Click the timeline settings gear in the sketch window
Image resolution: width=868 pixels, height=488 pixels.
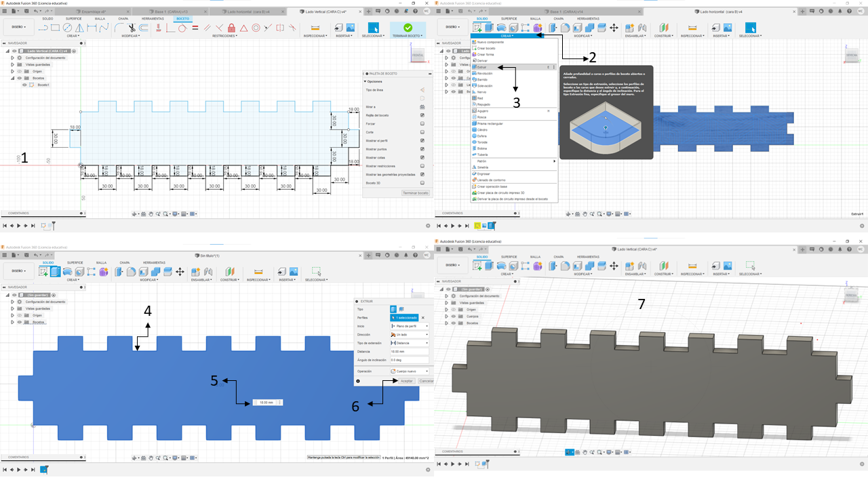(428, 225)
